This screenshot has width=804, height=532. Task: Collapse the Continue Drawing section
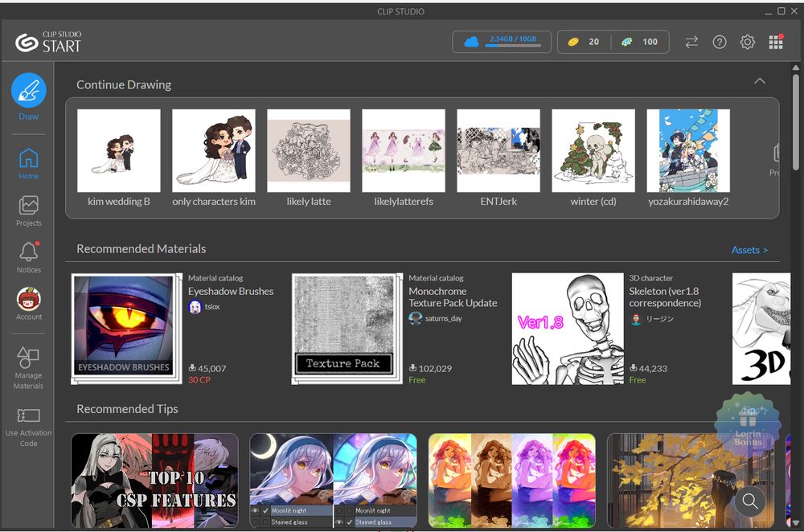[760, 81]
